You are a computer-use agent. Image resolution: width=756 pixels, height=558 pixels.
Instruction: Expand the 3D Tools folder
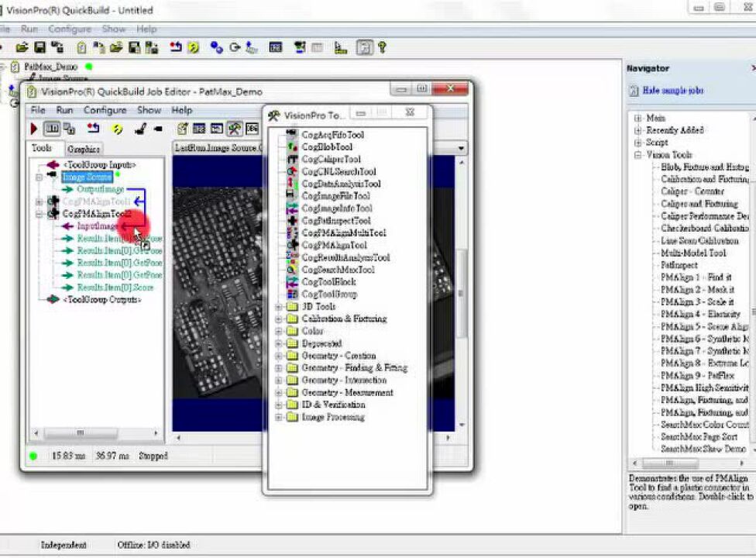coord(279,307)
